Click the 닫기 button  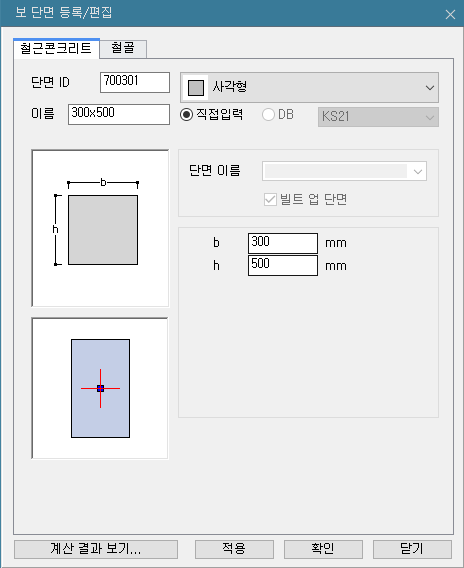point(412,549)
